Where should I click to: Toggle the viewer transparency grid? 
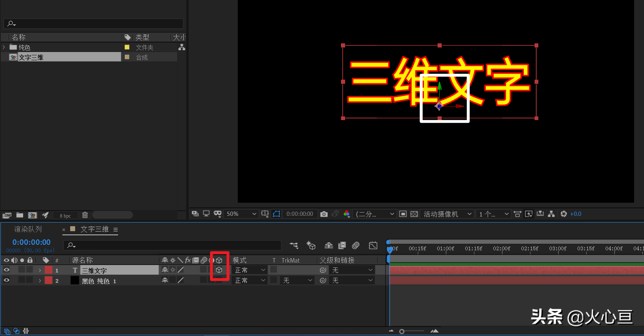pos(414,214)
